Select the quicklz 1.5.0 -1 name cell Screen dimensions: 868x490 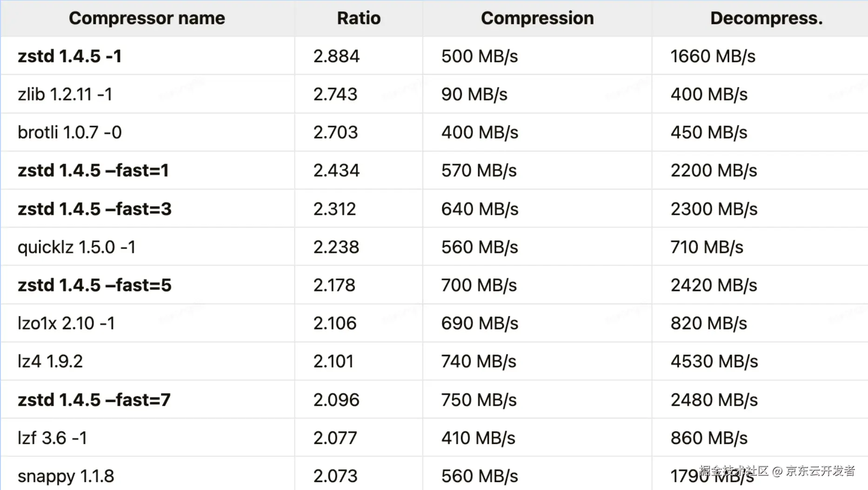pyautogui.click(x=77, y=247)
